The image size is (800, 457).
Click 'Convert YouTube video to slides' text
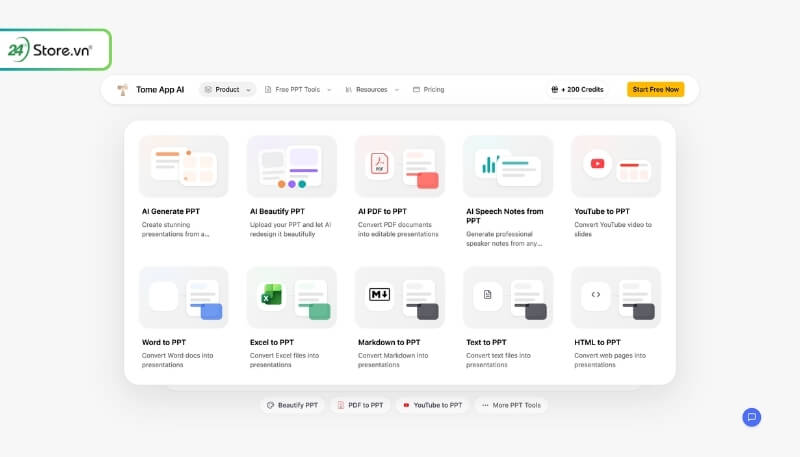click(613, 229)
